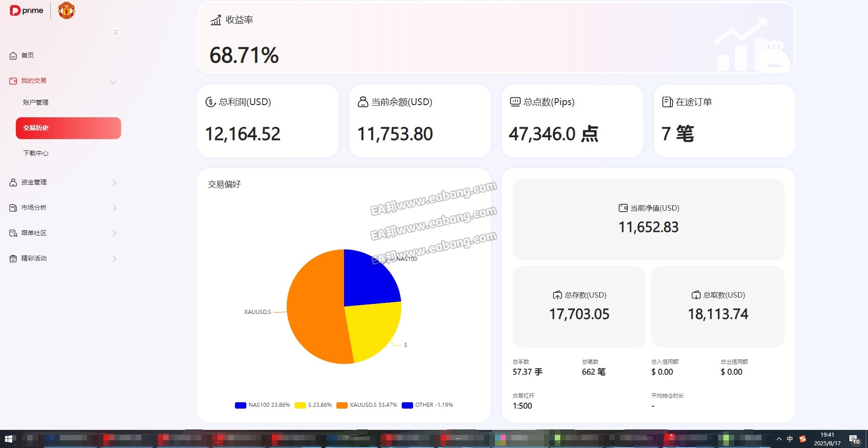The image size is (868, 448).
Task: Click the document icon beside 在途订单
Action: pyautogui.click(x=667, y=102)
